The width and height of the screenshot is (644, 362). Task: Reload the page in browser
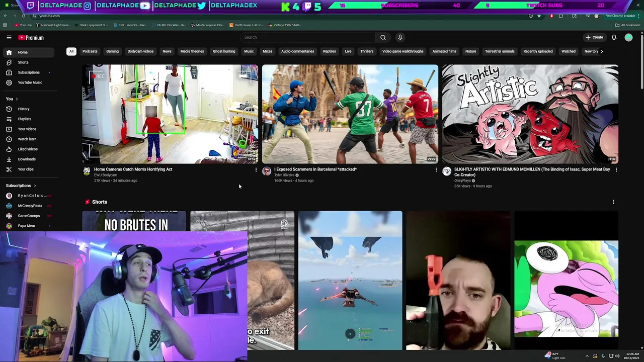23,16
